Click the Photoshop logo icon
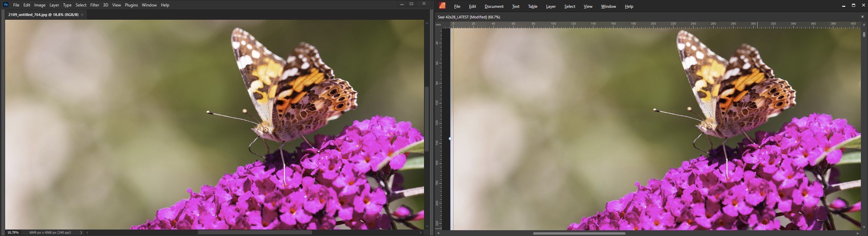The image size is (868, 236). pyautogui.click(x=6, y=5)
